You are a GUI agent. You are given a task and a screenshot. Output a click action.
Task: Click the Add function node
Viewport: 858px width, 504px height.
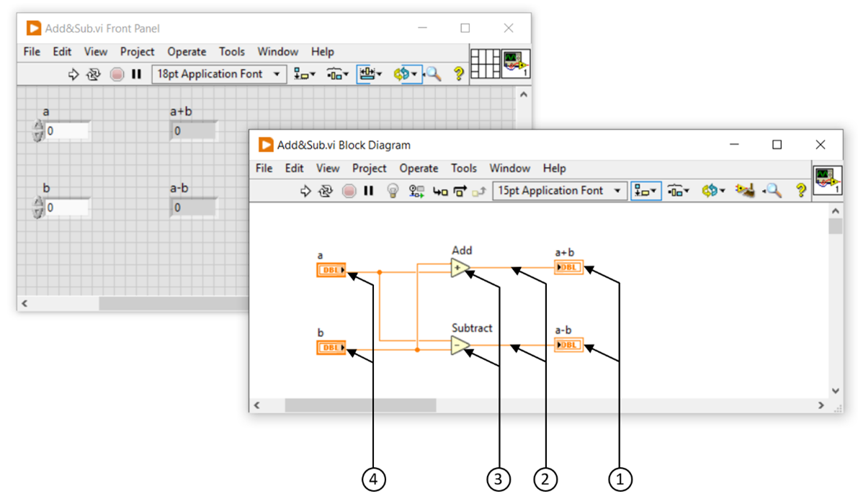460,269
